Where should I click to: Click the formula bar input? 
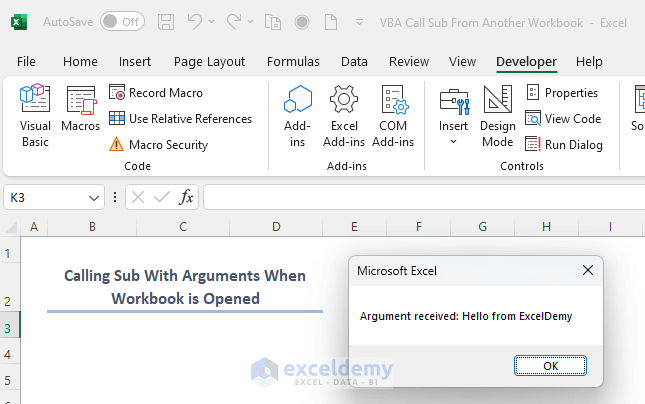pos(424,197)
